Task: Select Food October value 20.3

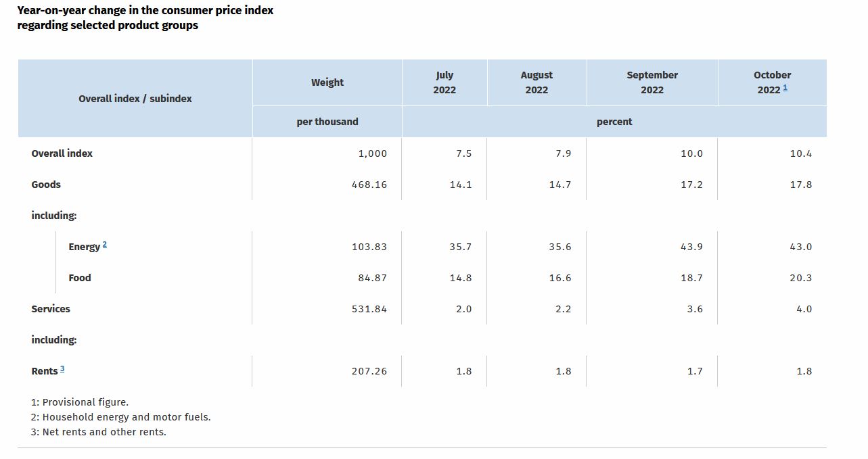Action: [x=800, y=278]
